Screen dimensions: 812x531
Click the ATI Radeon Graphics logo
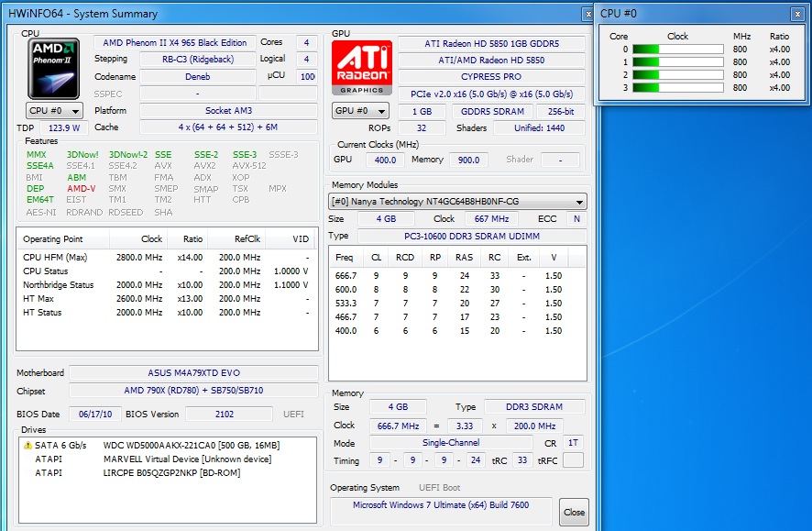361,68
